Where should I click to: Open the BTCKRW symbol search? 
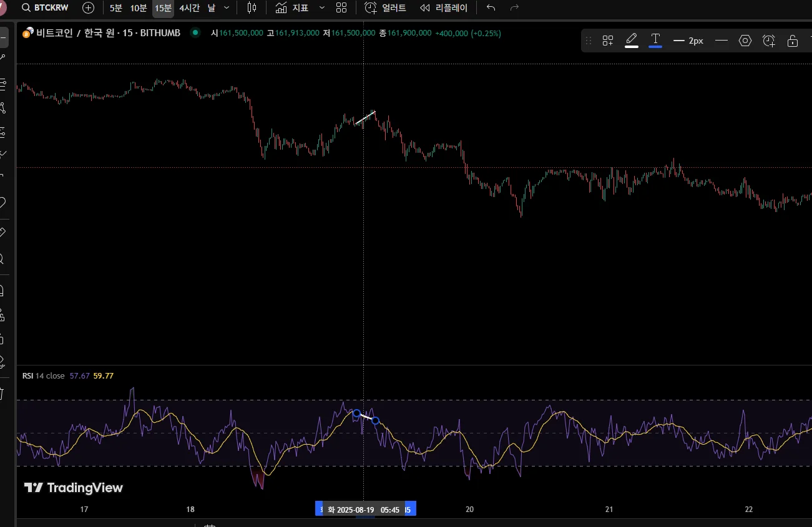coord(45,8)
